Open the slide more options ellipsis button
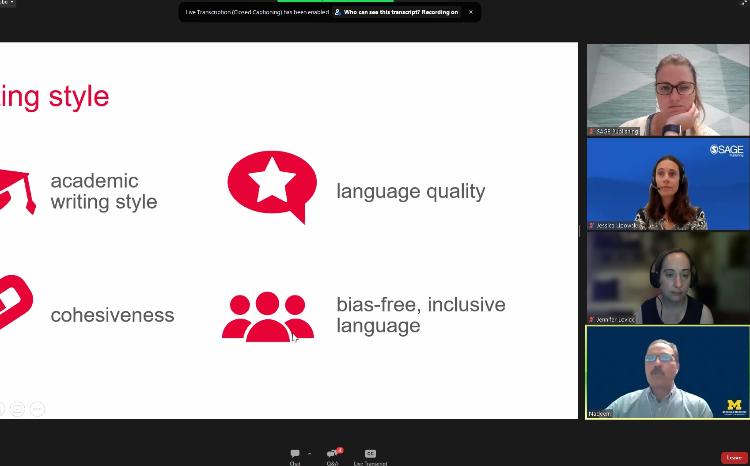 tap(37, 409)
